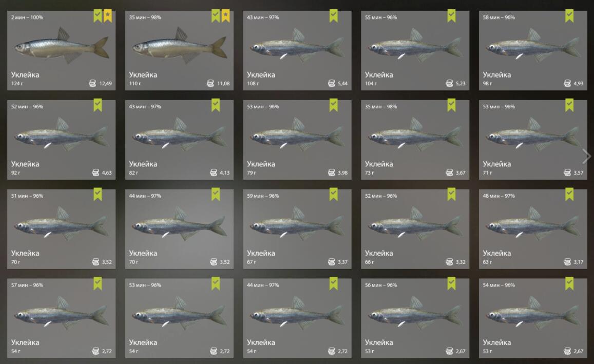Click the coin icon beside price 12,49
Viewport: 594px width, 364px height.
tap(92, 83)
